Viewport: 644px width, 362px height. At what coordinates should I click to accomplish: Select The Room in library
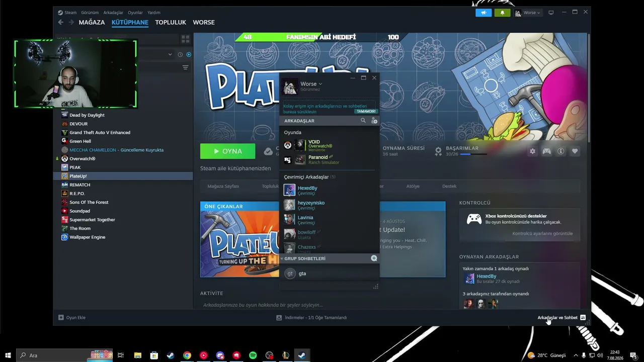[x=80, y=228]
